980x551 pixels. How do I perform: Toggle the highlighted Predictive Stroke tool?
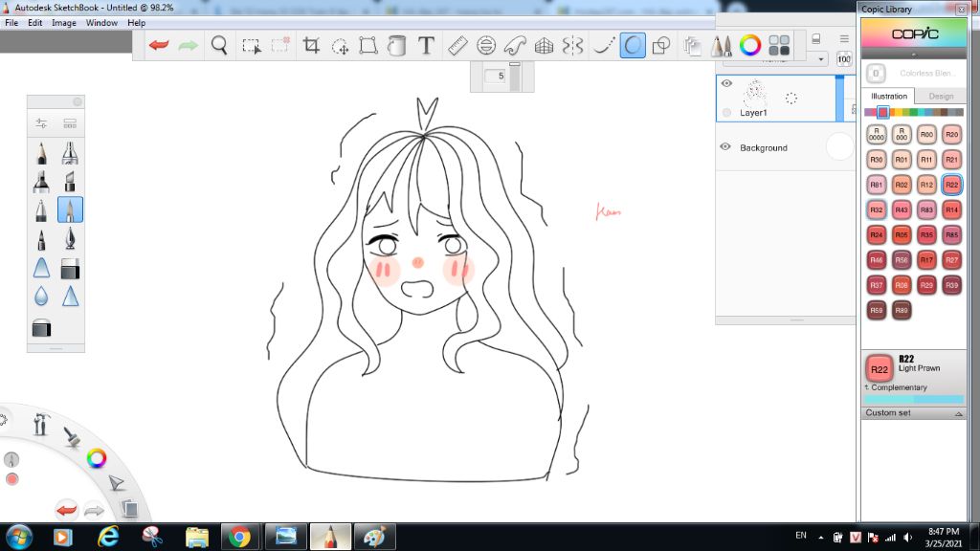(633, 45)
